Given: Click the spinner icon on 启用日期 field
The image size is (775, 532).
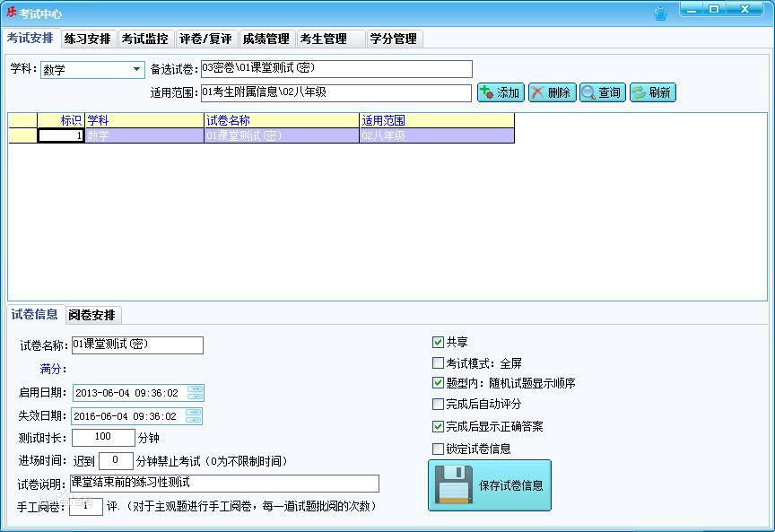Looking at the screenshot, I should (196, 392).
